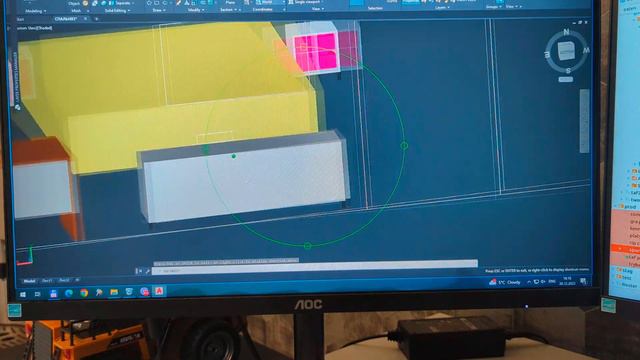Viewport: 640px width, 360px height.
Task: Open Task View on the taskbar
Action: [38, 294]
